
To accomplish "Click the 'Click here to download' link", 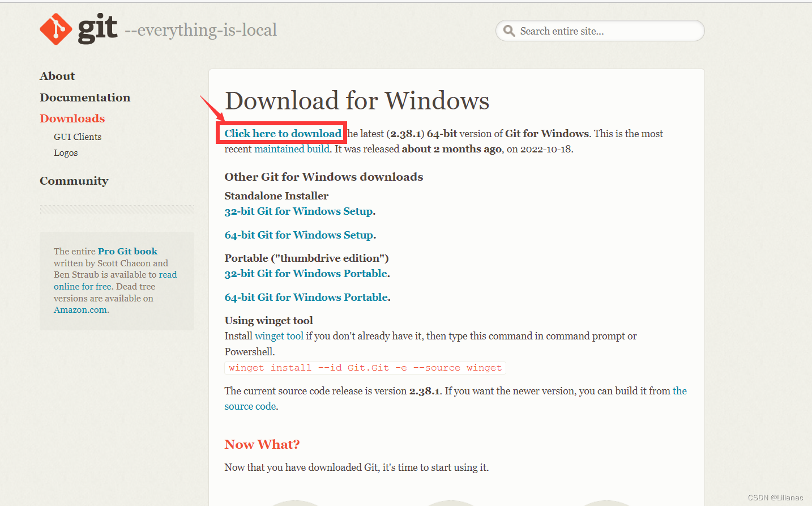I will 283,133.
